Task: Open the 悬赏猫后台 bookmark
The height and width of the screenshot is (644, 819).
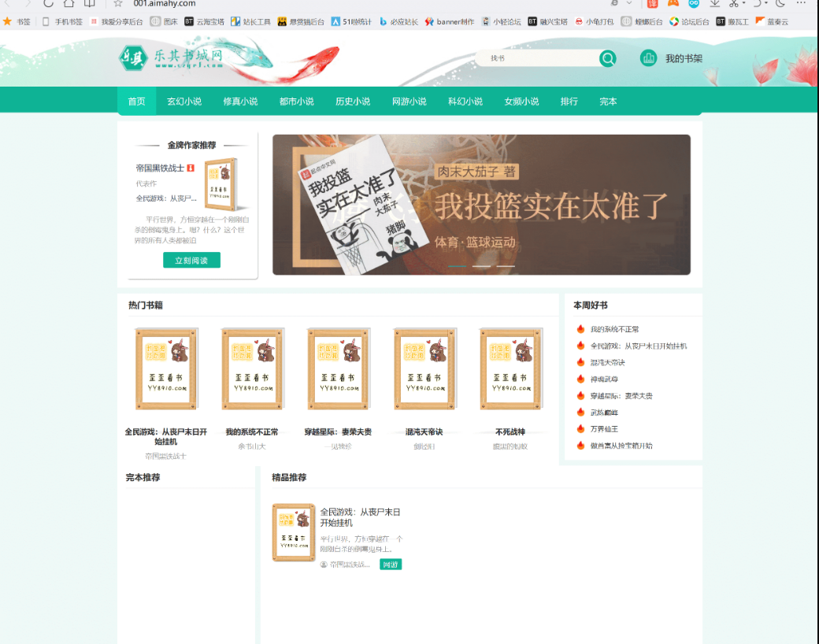Action: pyautogui.click(x=301, y=21)
